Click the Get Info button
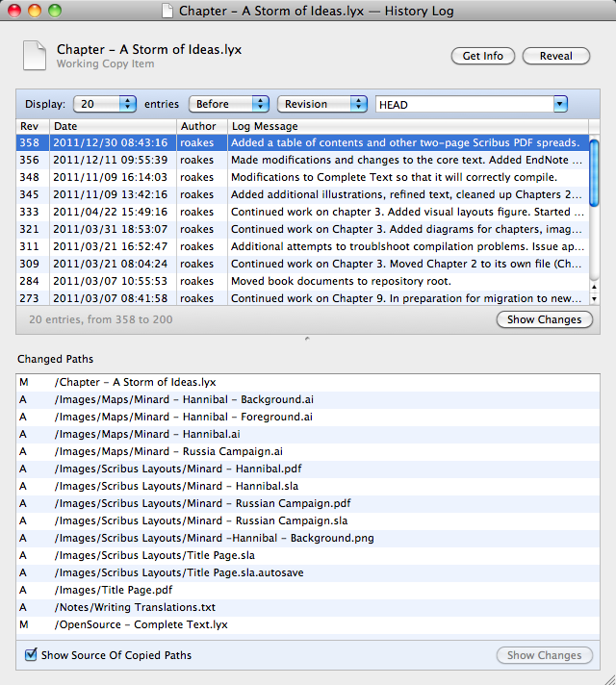Viewport: 616px width, 685px height. [483, 57]
